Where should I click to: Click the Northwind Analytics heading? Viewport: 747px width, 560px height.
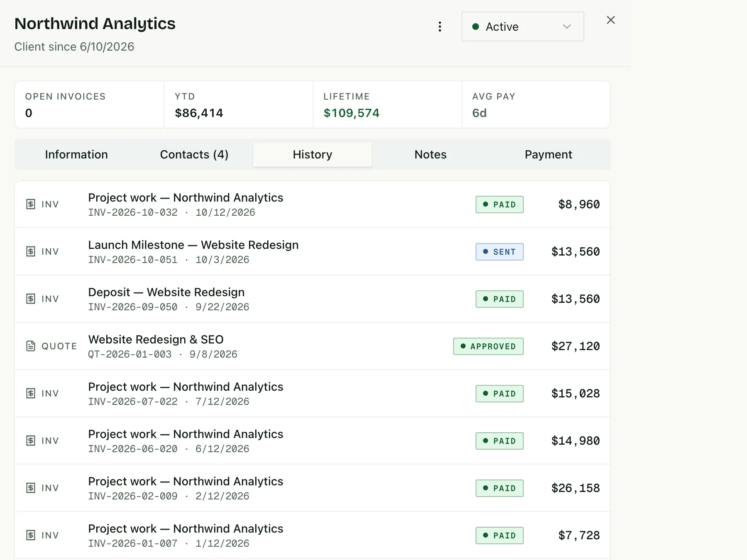coord(95,24)
